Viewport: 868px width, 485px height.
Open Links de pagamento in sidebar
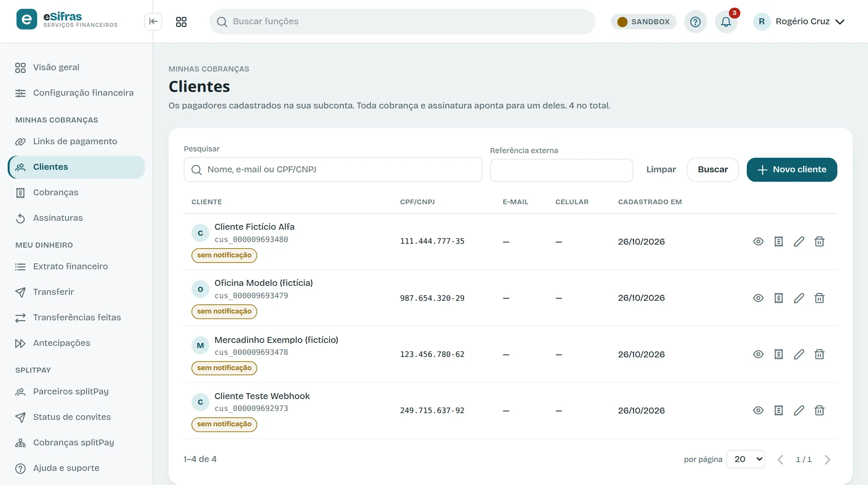coord(76,142)
